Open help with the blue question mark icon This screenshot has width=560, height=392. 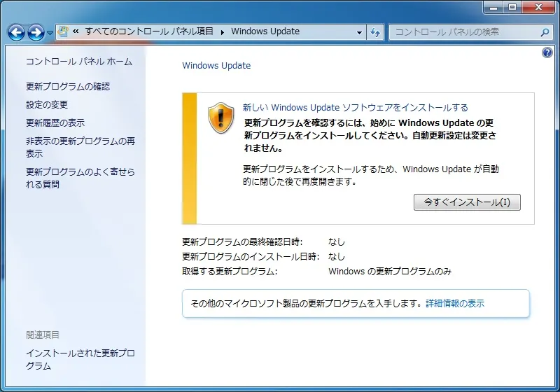click(x=547, y=52)
